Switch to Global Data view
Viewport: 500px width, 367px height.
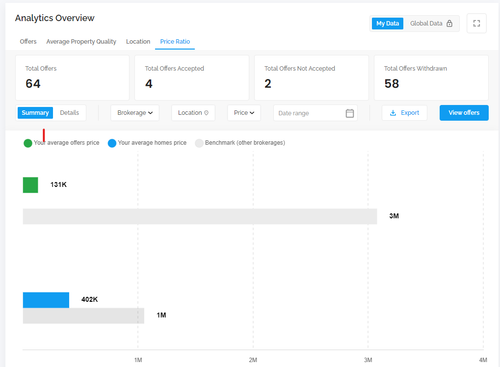click(x=431, y=23)
